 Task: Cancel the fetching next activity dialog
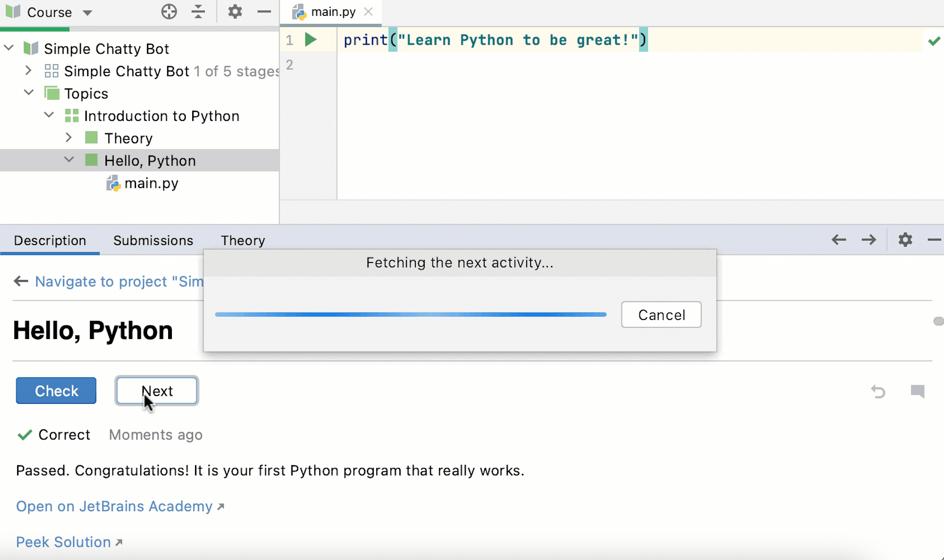tap(661, 314)
